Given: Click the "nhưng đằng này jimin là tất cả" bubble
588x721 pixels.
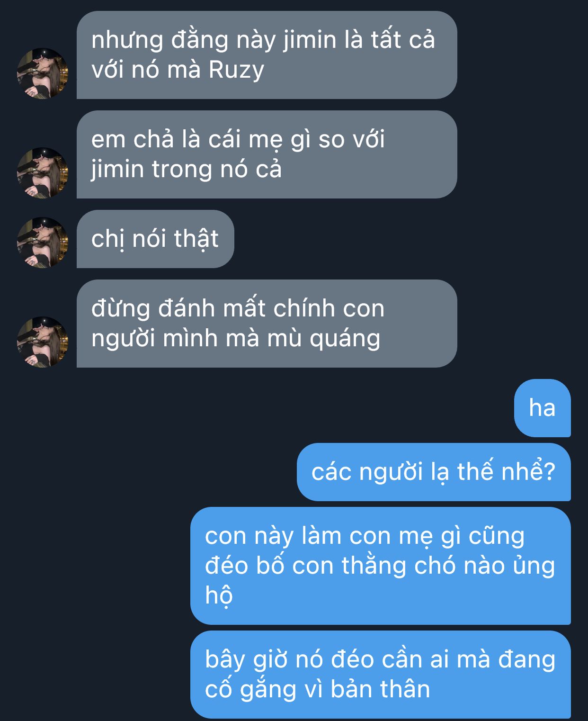Looking at the screenshot, I should [267, 55].
